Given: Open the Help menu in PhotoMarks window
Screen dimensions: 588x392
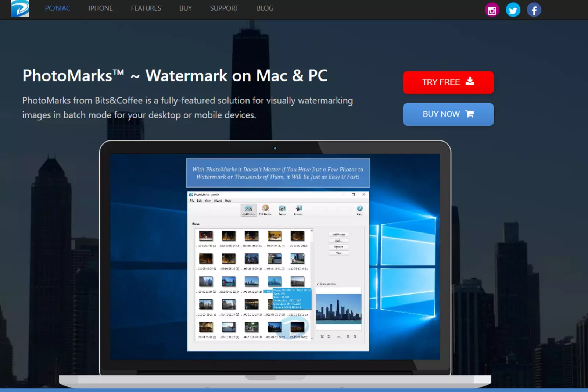Looking at the screenshot, I should coord(228,200).
